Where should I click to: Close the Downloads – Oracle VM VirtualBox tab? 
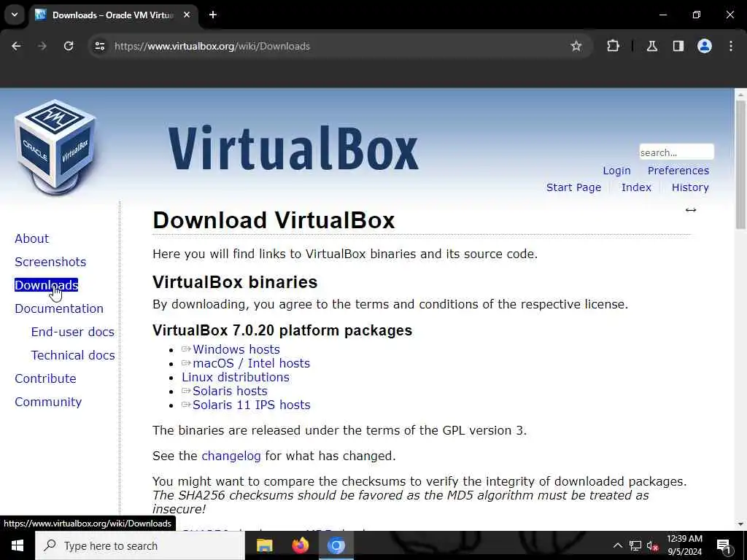point(187,15)
